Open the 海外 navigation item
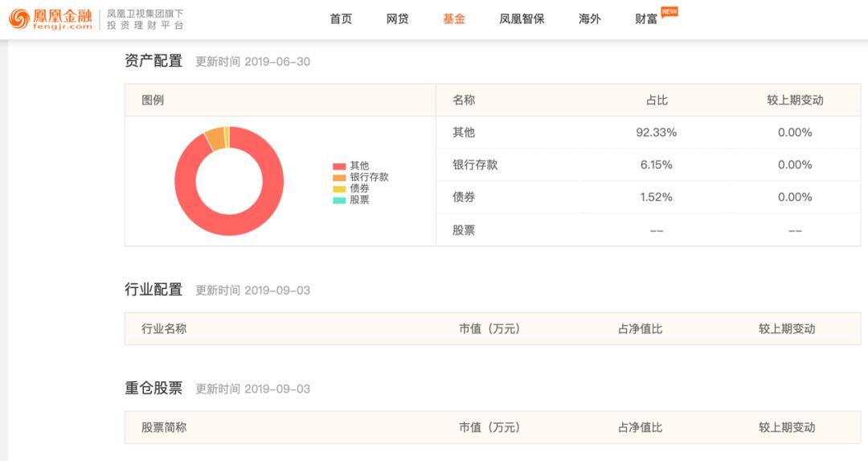 pos(590,19)
